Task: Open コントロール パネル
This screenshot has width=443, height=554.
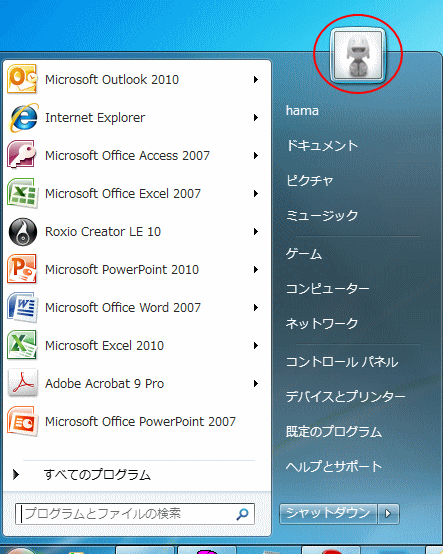Action: (342, 361)
